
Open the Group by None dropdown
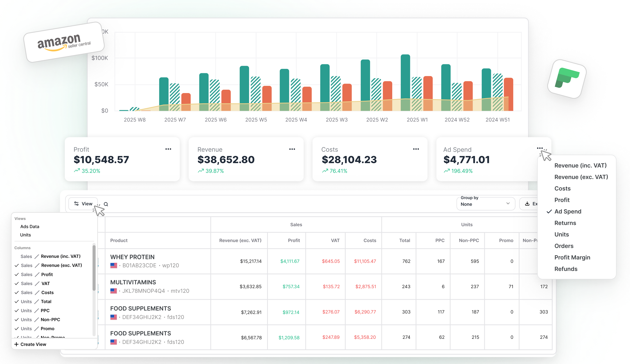[x=486, y=204]
